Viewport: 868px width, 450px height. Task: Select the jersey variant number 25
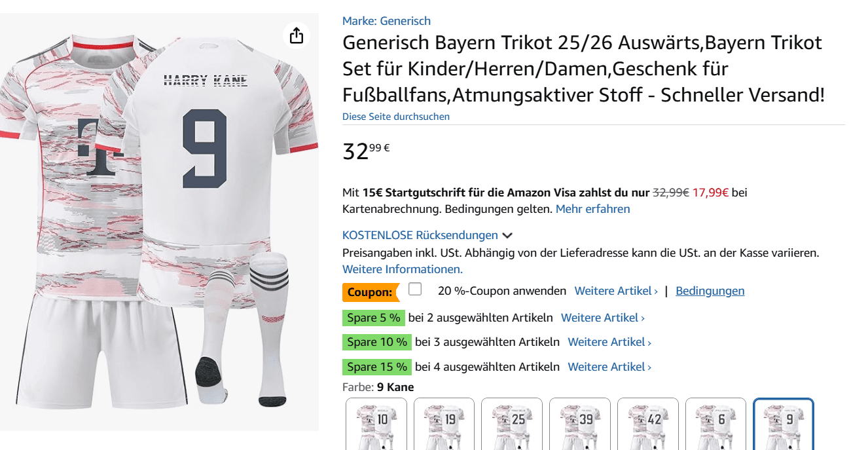pos(512,423)
